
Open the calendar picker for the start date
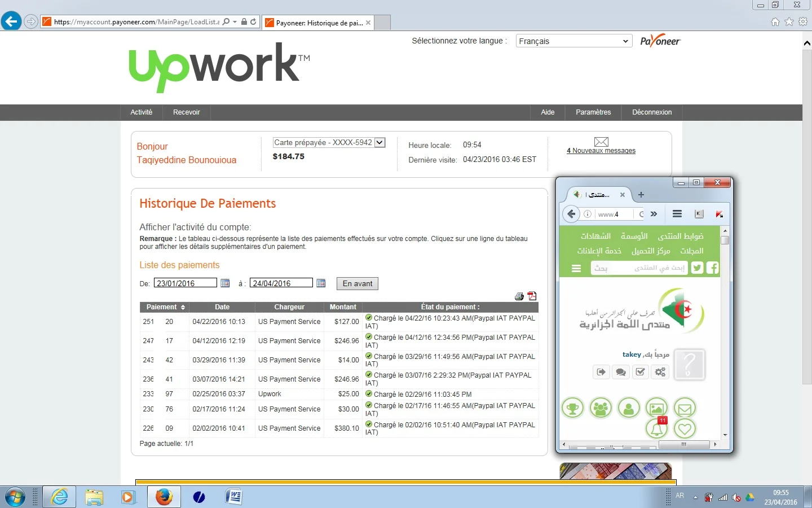225,283
